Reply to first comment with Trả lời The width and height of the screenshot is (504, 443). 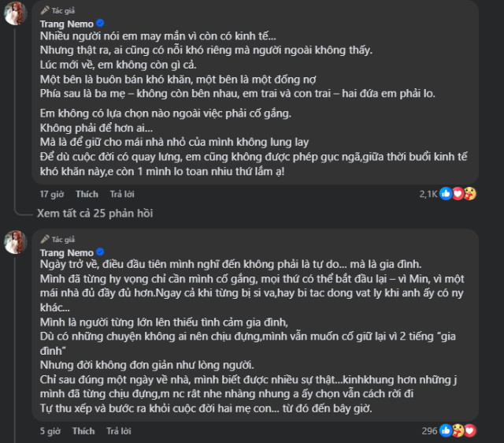[x=122, y=194]
